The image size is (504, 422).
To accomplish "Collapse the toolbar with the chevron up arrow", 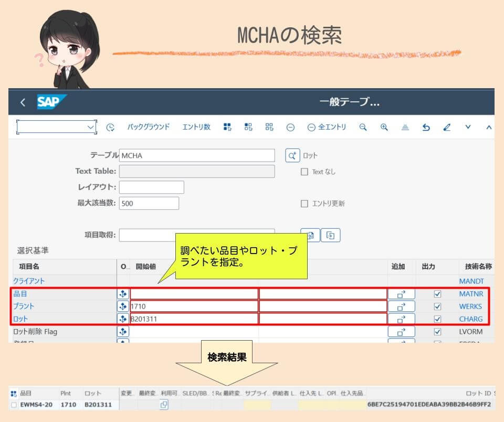I will (x=488, y=127).
